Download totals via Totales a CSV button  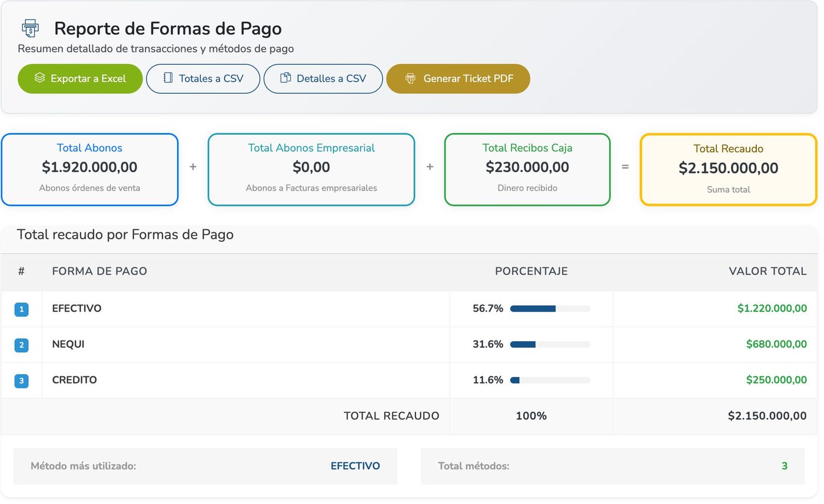[203, 79]
